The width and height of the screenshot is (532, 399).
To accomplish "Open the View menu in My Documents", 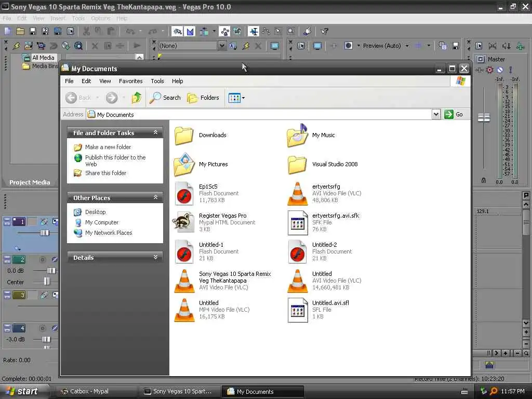I will [105, 81].
